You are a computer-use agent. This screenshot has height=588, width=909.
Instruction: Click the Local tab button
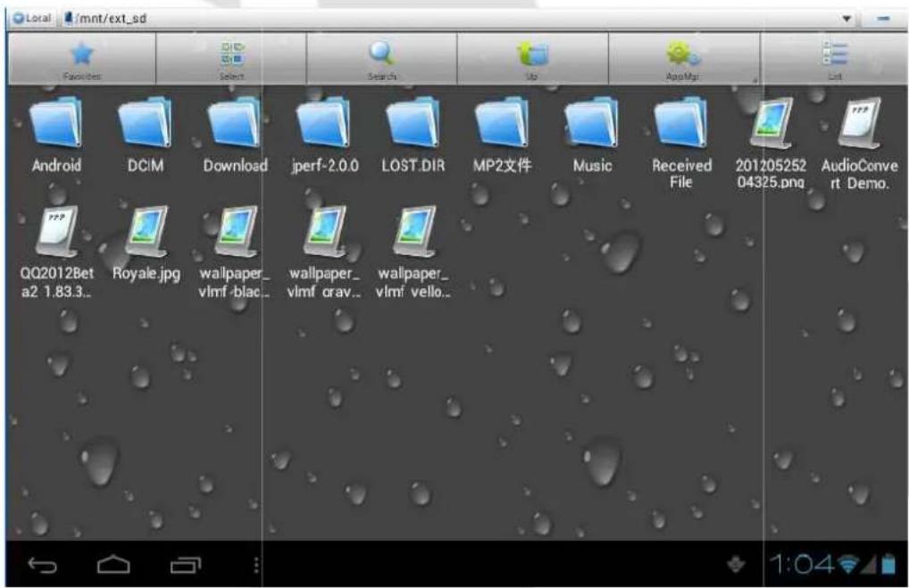32,18
